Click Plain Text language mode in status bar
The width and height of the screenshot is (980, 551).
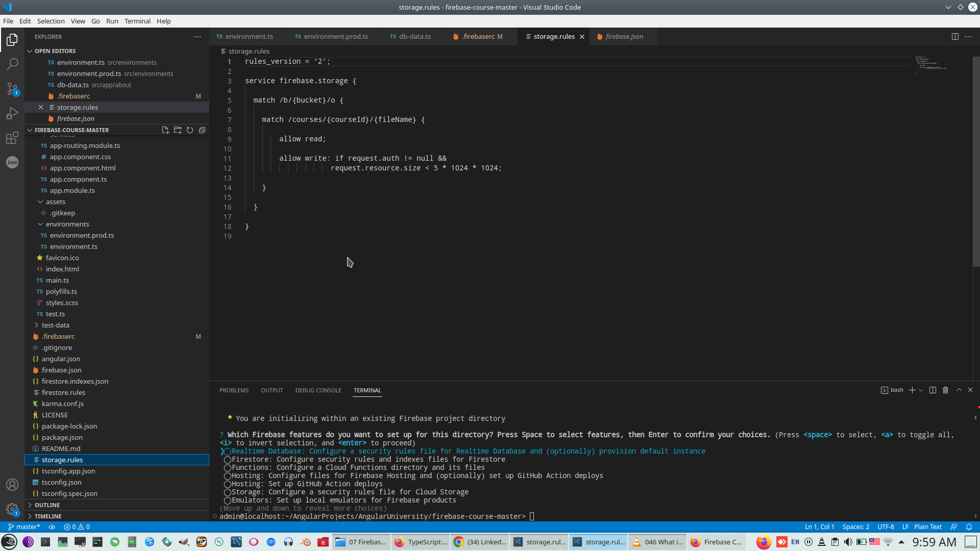pyautogui.click(x=927, y=527)
